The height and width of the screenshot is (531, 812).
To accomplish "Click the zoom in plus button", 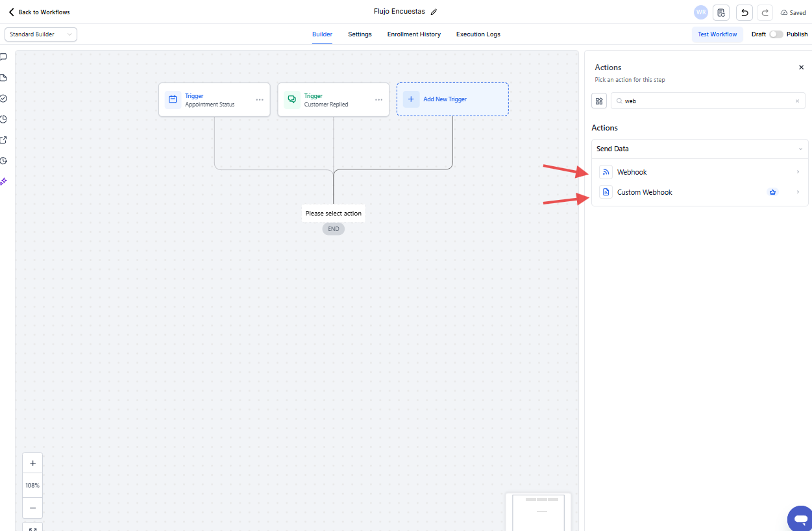I will click(32, 463).
